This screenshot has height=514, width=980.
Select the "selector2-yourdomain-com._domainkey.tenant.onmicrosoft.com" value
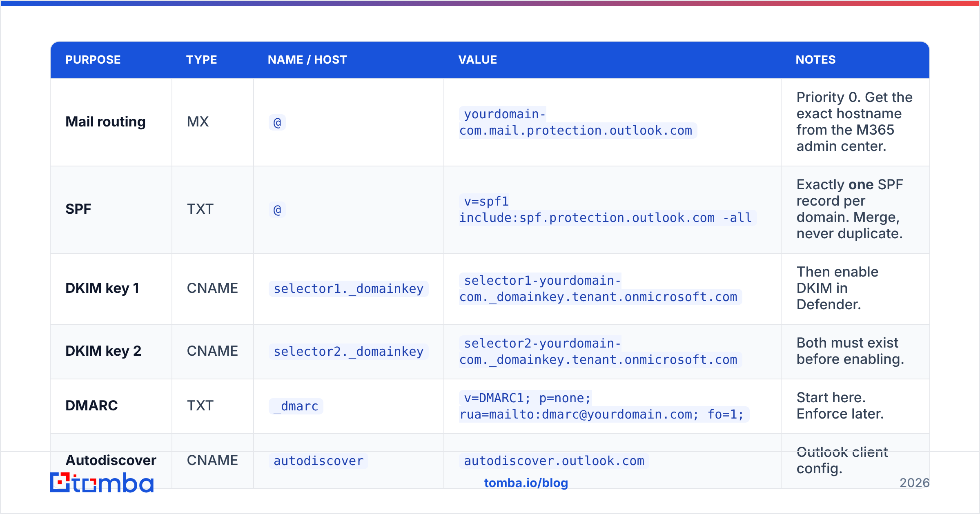[x=600, y=352]
